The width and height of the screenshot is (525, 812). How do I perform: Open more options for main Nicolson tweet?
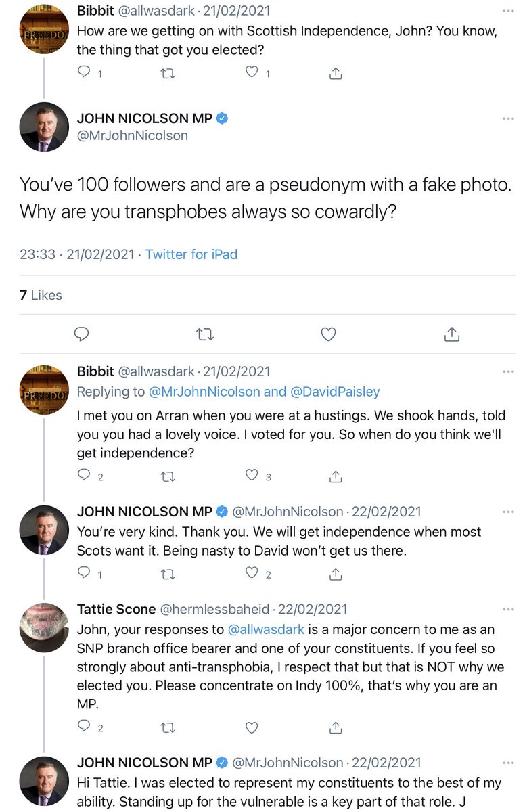tap(507, 119)
